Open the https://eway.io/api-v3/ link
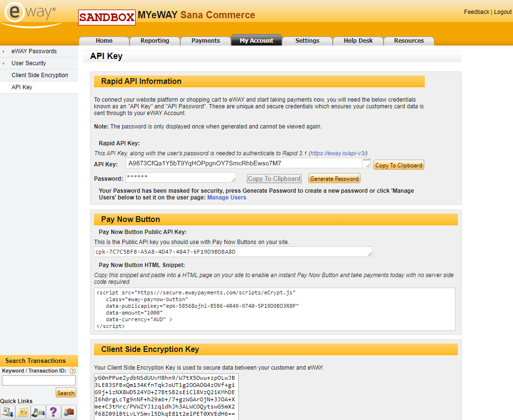 (x=338, y=153)
